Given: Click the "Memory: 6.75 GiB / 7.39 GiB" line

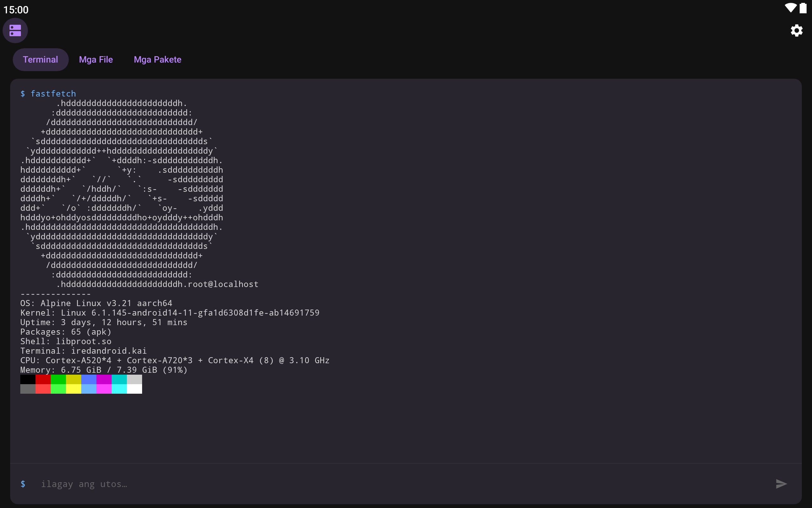Looking at the screenshot, I should pyautogui.click(x=104, y=370).
